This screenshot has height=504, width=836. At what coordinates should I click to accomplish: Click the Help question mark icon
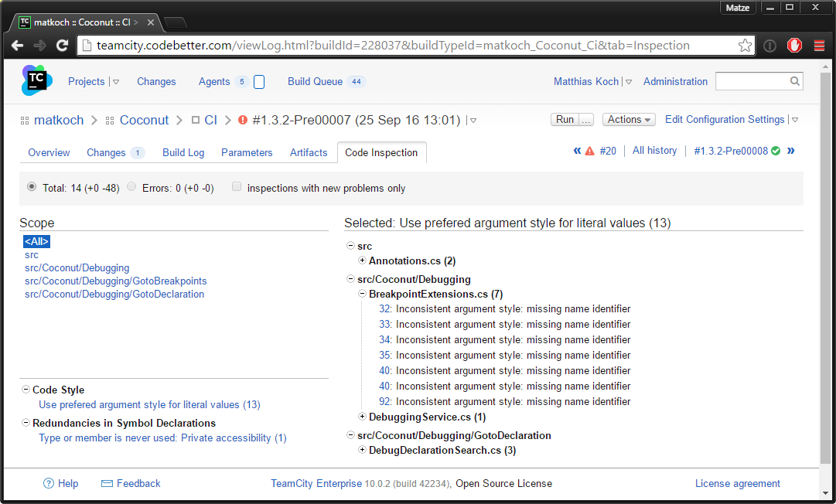[49, 483]
